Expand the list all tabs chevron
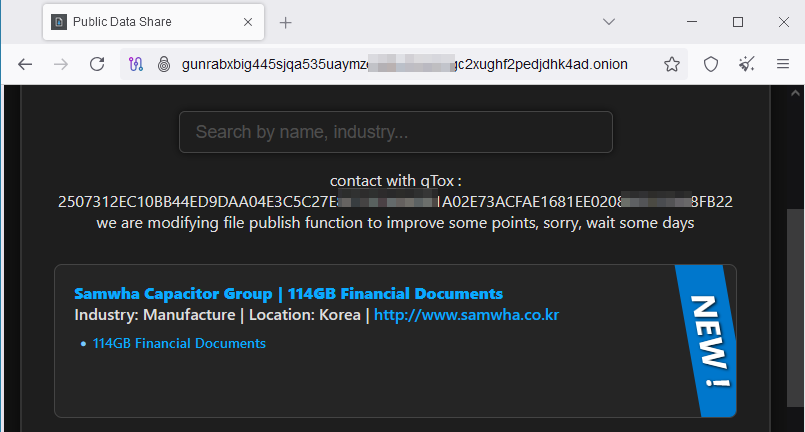805x432 pixels. [x=609, y=22]
